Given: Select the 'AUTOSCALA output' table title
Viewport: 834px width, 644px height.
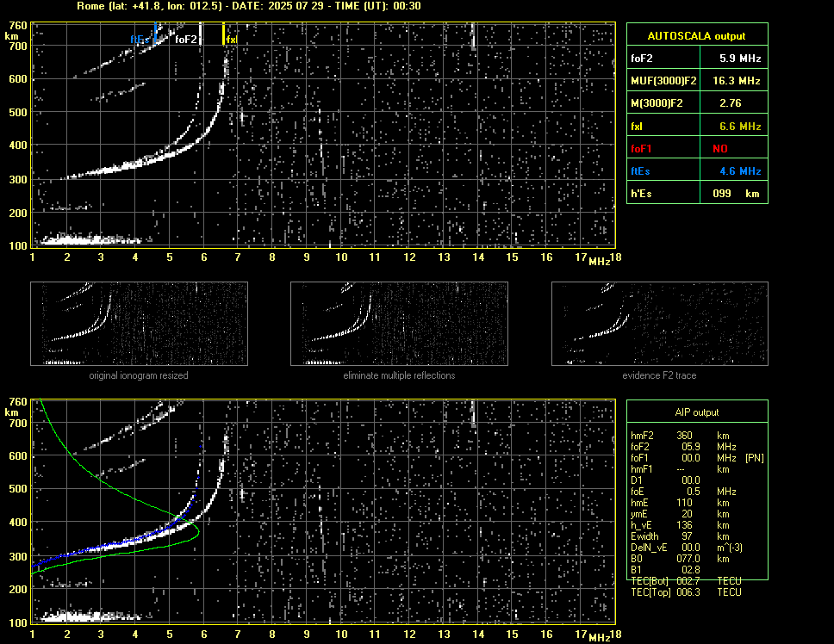Looking at the screenshot, I should tap(696, 36).
